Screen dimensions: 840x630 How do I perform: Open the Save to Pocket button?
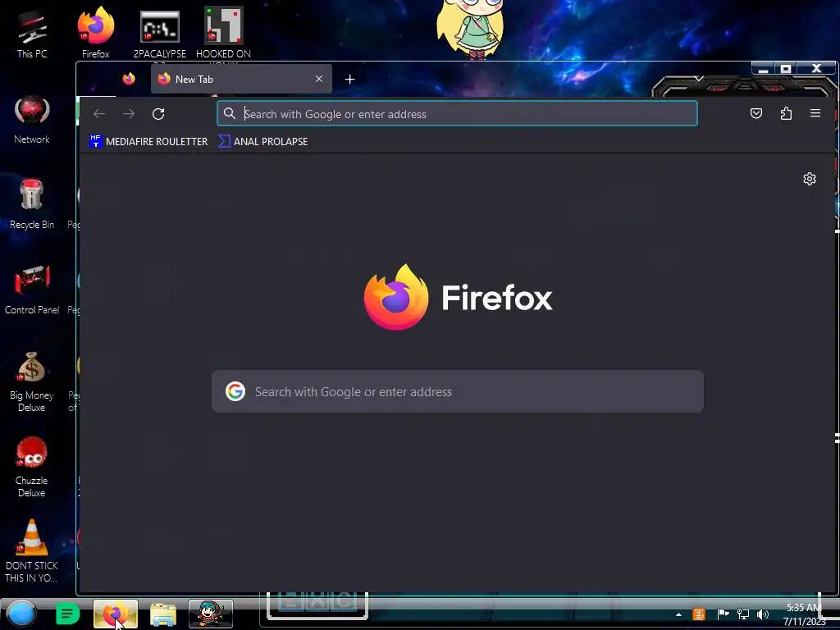tap(756, 113)
